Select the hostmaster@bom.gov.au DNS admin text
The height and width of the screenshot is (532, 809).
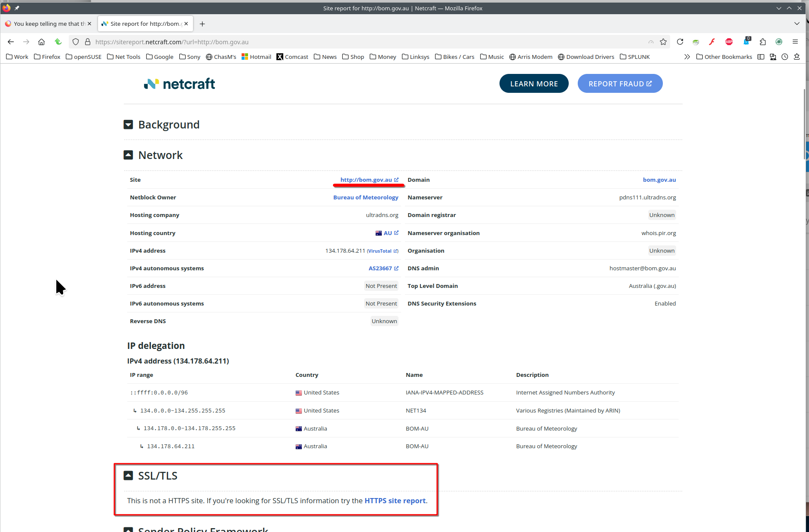pyautogui.click(x=643, y=268)
